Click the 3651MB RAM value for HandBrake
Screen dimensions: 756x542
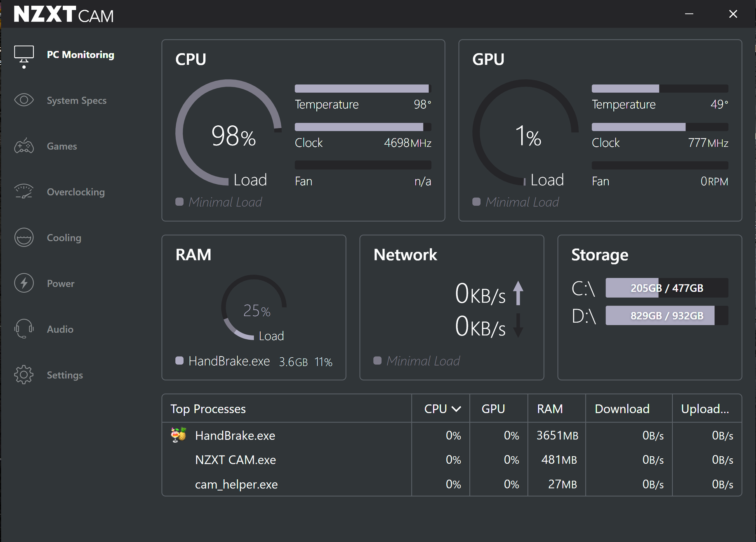pos(557,436)
